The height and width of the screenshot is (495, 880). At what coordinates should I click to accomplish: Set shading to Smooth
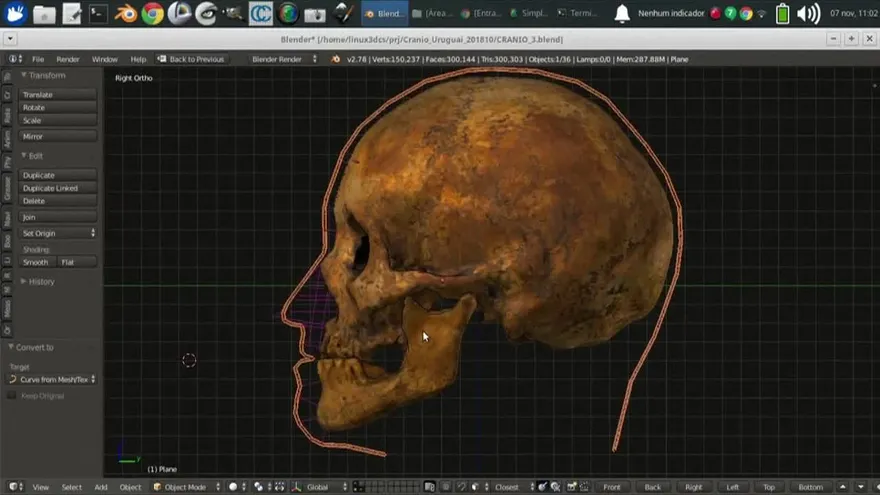(36, 262)
